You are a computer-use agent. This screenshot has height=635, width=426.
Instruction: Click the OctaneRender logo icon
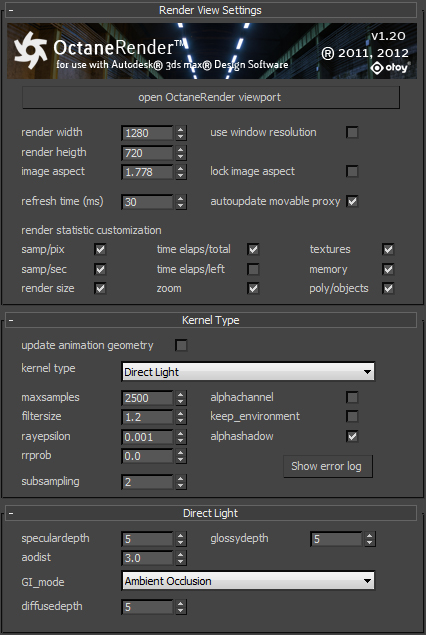30,50
